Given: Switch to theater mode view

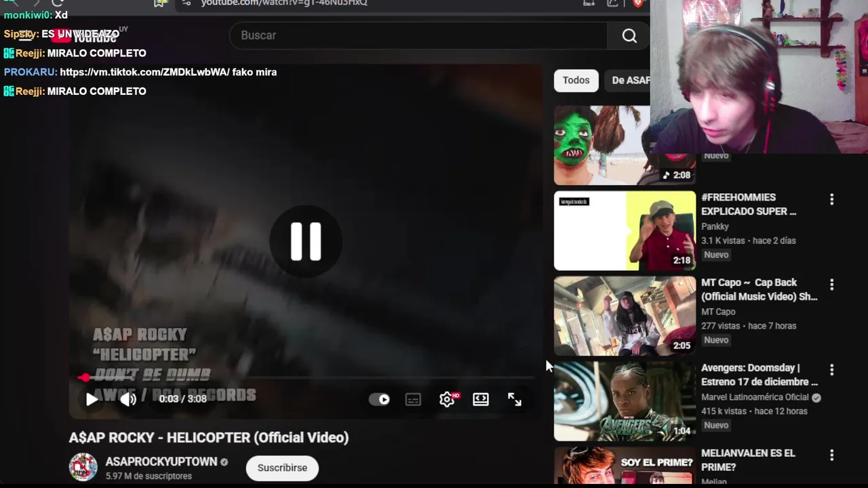Looking at the screenshot, I should 481,399.
